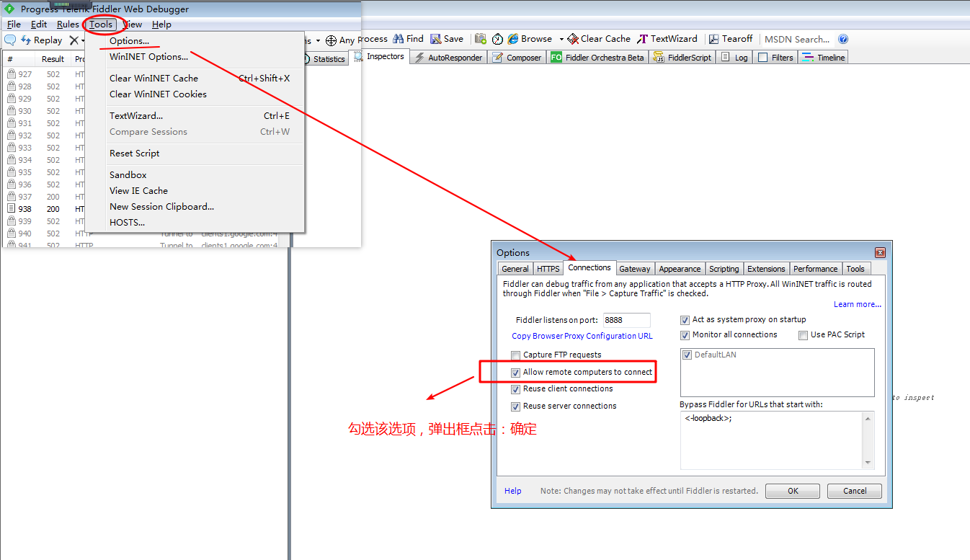Select Clear WinINET Cookies menu entry
This screenshot has width=970, height=560.
[x=195, y=94]
